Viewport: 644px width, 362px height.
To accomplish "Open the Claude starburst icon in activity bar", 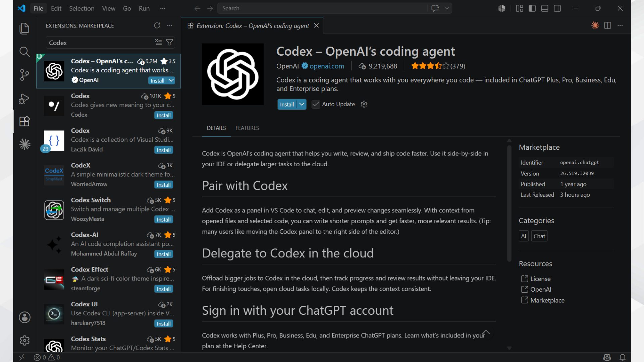I will pyautogui.click(x=24, y=144).
